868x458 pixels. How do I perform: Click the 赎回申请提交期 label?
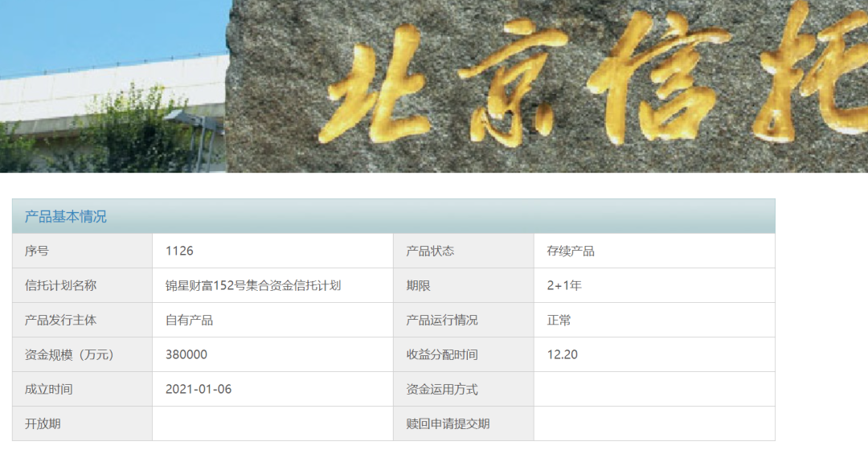click(448, 423)
